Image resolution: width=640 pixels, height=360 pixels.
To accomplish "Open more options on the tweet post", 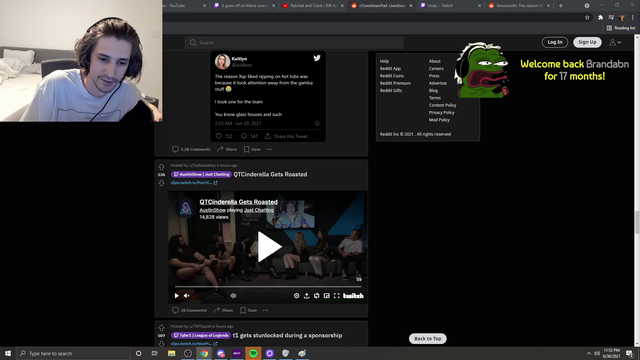I will tap(269, 149).
